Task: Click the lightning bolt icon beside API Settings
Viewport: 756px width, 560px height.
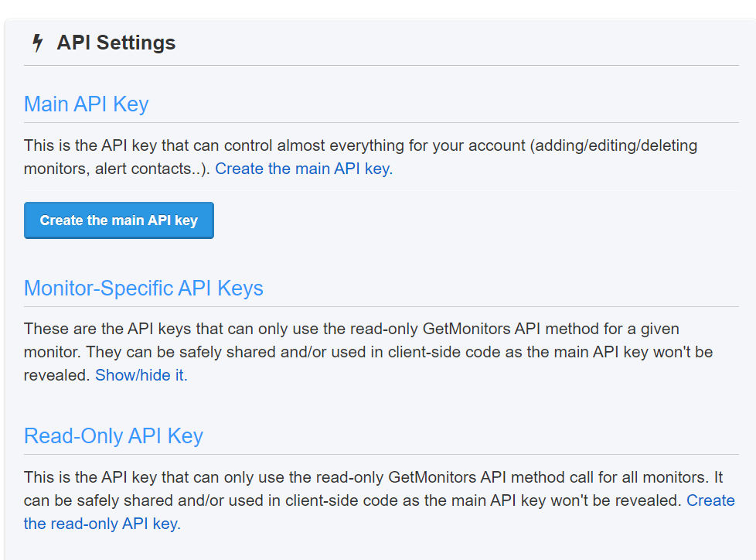Action: click(37, 43)
